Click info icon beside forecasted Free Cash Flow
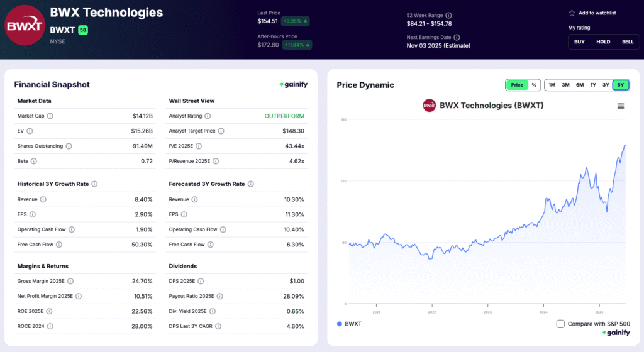The width and height of the screenshot is (644, 352). point(210,245)
